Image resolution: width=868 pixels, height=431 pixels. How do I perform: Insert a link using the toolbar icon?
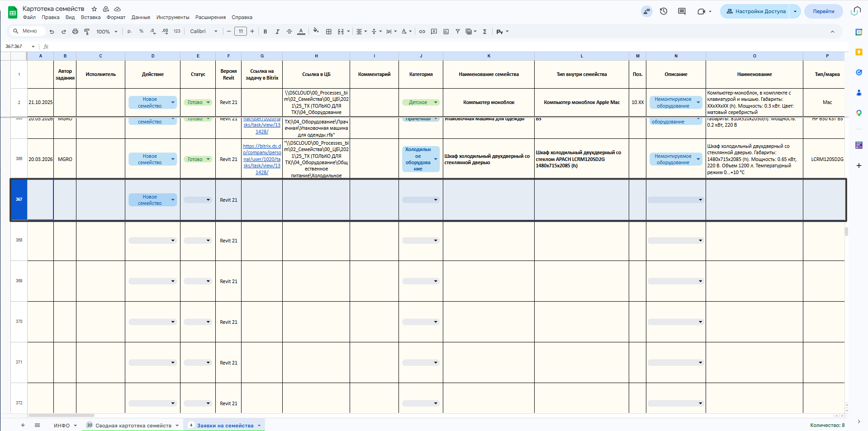click(x=422, y=32)
